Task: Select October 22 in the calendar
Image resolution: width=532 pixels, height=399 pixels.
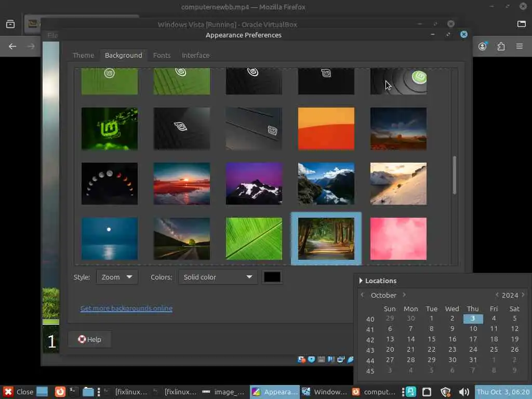Action: click(x=431, y=350)
